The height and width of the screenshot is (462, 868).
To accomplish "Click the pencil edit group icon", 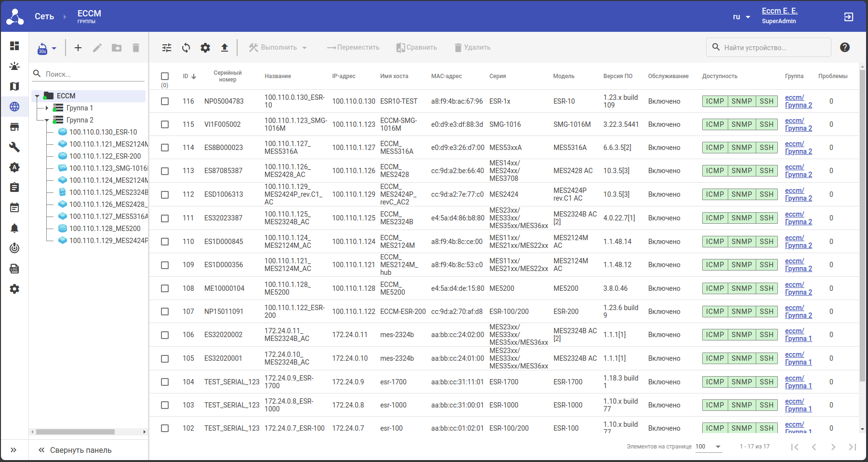I will click(97, 47).
